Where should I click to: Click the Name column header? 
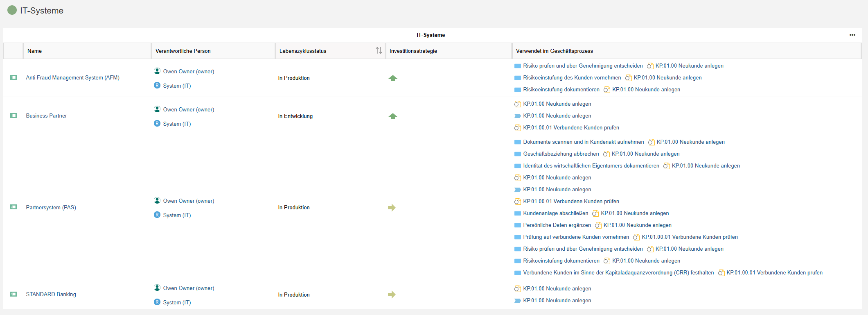tap(87, 51)
